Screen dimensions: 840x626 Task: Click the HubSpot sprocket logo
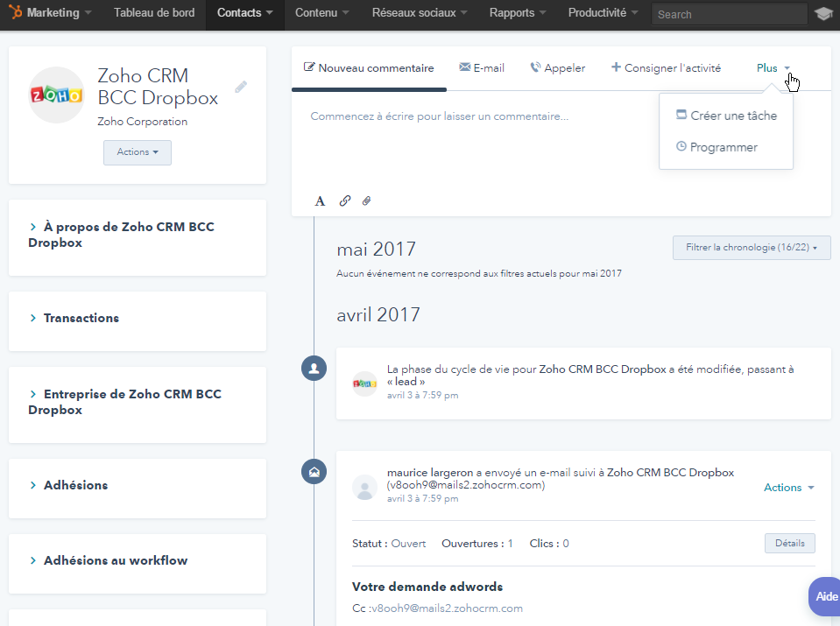coord(16,11)
